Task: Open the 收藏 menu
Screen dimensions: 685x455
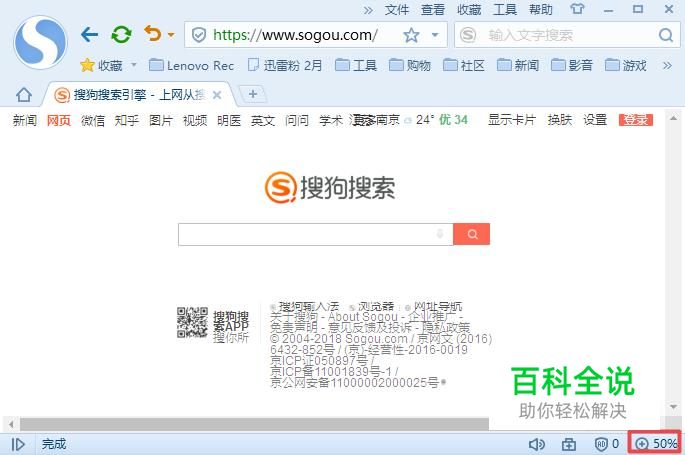Action: [469, 10]
